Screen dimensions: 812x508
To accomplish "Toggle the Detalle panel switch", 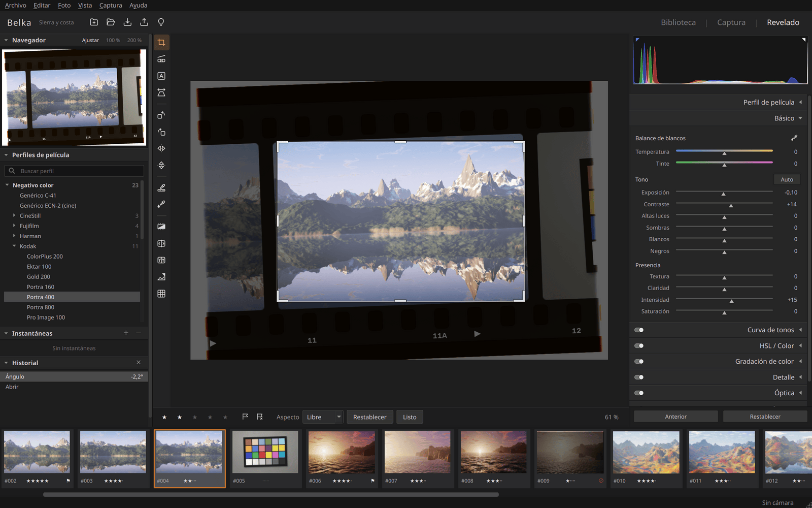I will click(639, 377).
